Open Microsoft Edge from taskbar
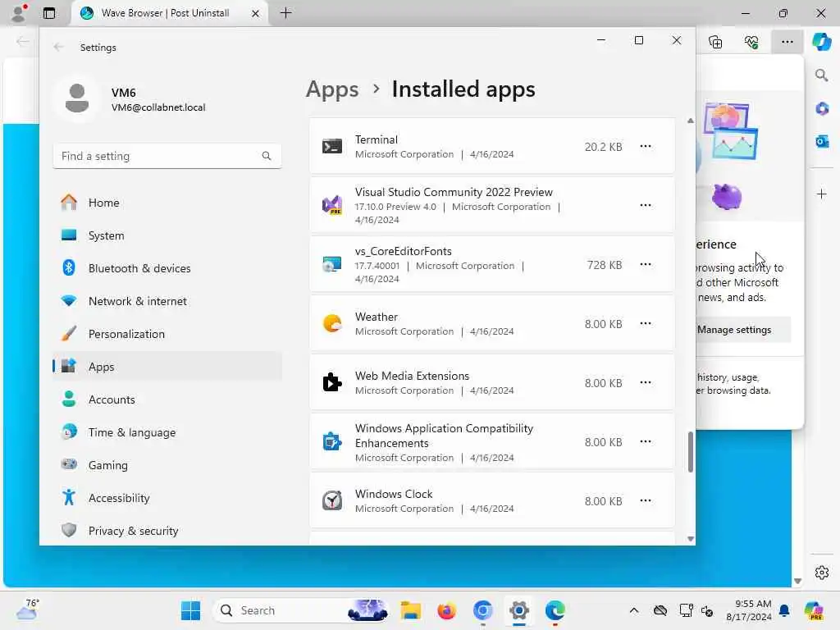The width and height of the screenshot is (840, 630). (555, 610)
